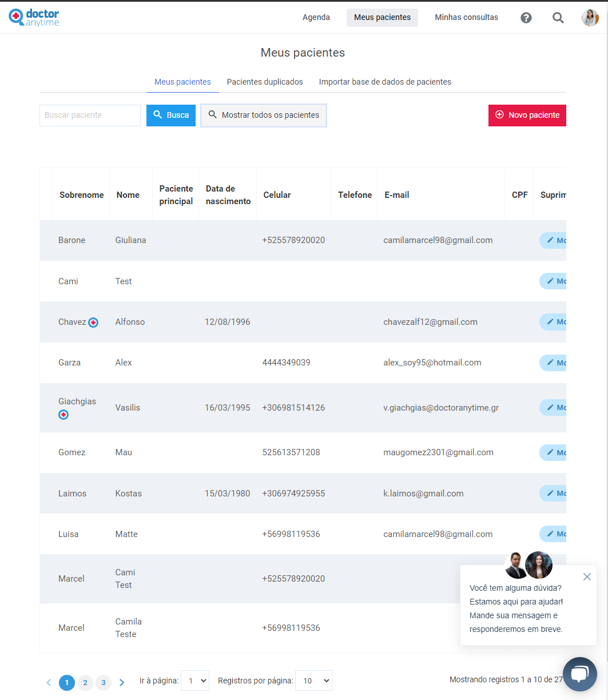Click birth date 15/03/1980
Screen dimensions: 608x700
click(227, 494)
